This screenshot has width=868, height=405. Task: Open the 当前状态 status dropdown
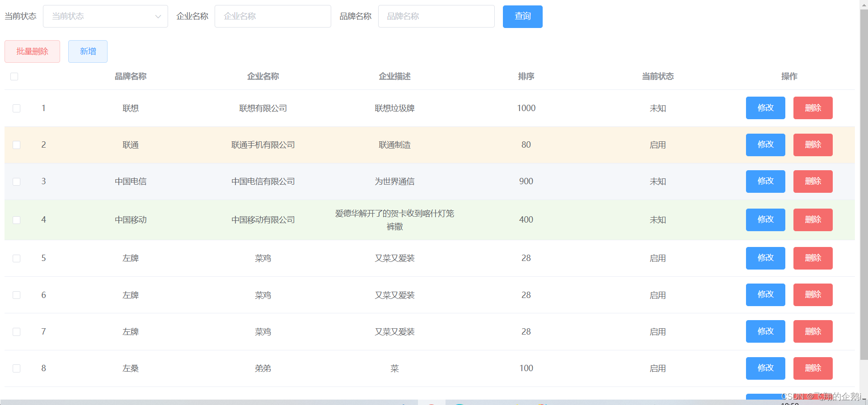click(105, 16)
